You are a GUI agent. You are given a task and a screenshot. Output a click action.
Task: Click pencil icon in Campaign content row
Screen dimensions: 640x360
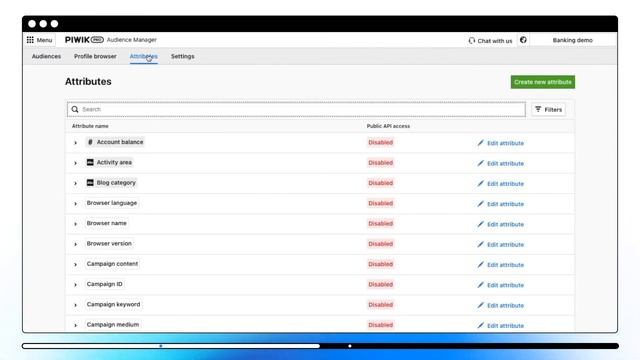(480, 264)
